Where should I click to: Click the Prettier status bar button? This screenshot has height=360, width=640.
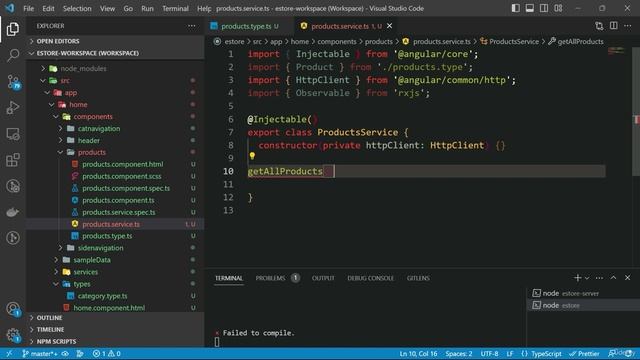(x=584, y=353)
